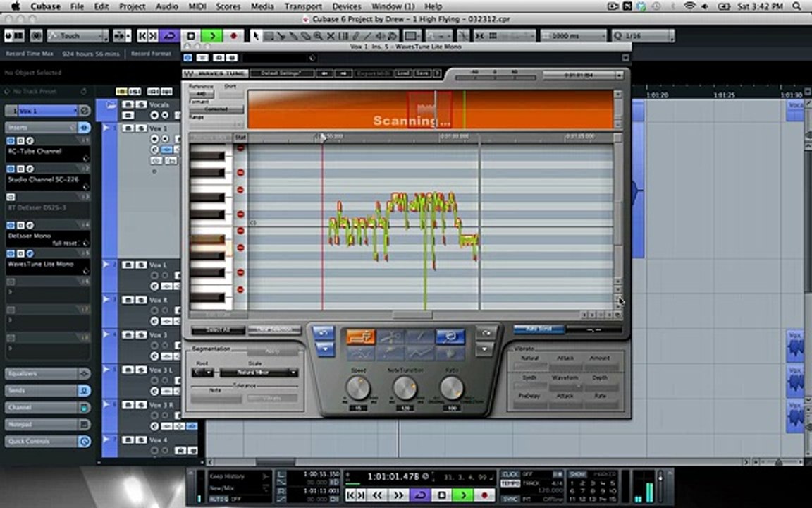Select the Zoom magnifier tool in Cubase toolbar
The image size is (812, 508).
[318, 36]
